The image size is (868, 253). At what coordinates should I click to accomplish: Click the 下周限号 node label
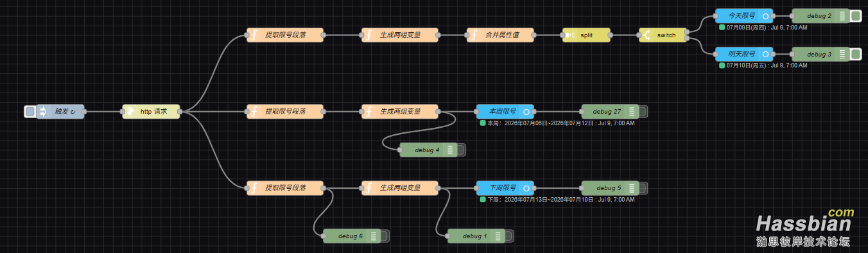tap(503, 188)
